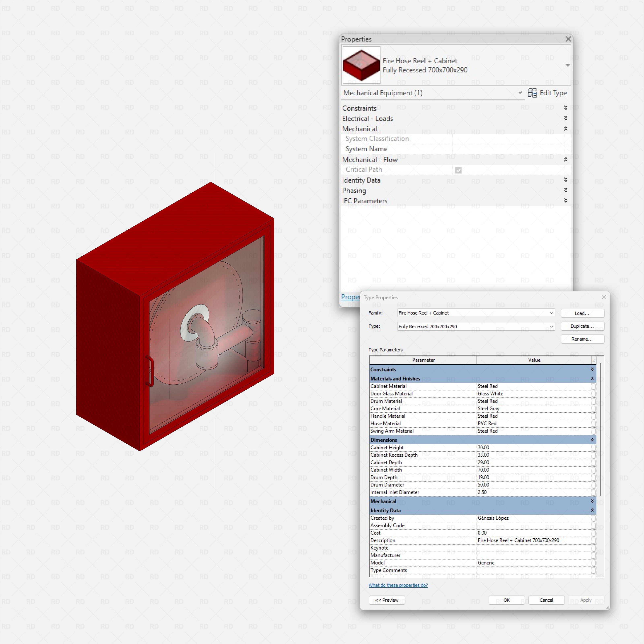The height and width of the screenshot is (644, 644).
Task: Click the System Name field in Properties
Action: 508,149
